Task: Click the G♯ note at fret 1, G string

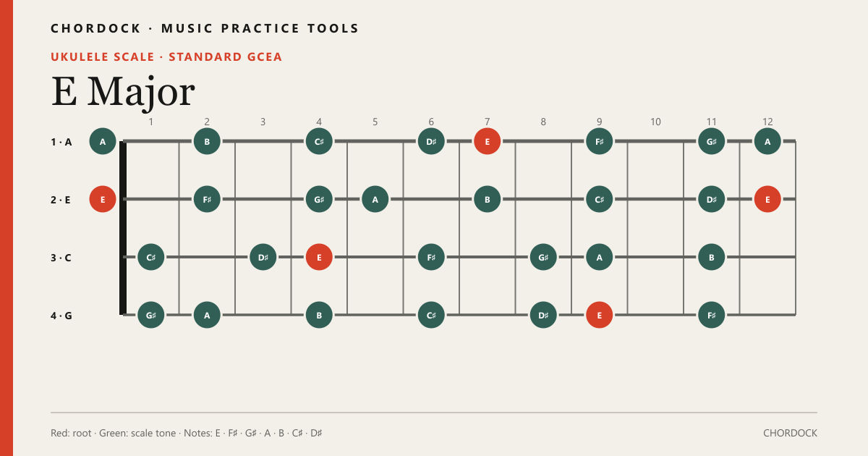Action: (x=151, y=315)
